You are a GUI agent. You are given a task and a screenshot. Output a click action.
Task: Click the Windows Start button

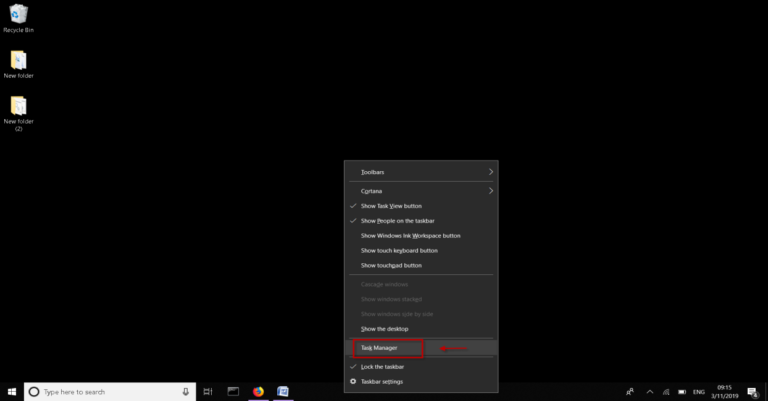[x=12, y=391]
